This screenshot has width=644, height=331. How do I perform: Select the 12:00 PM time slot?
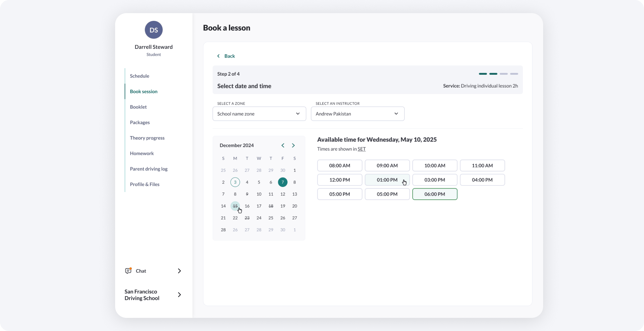point(340,180)
